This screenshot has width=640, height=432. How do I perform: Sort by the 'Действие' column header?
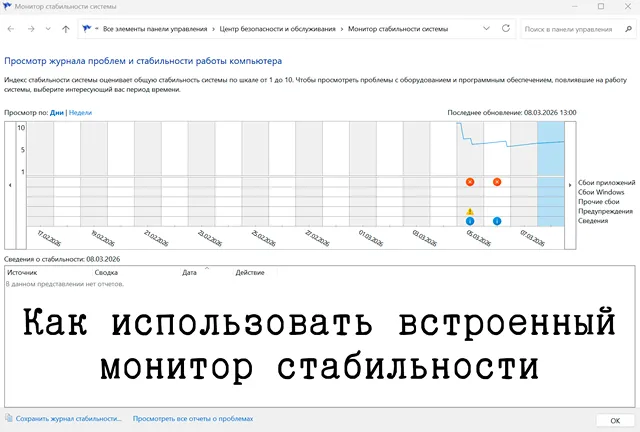[x=255, y=272]
